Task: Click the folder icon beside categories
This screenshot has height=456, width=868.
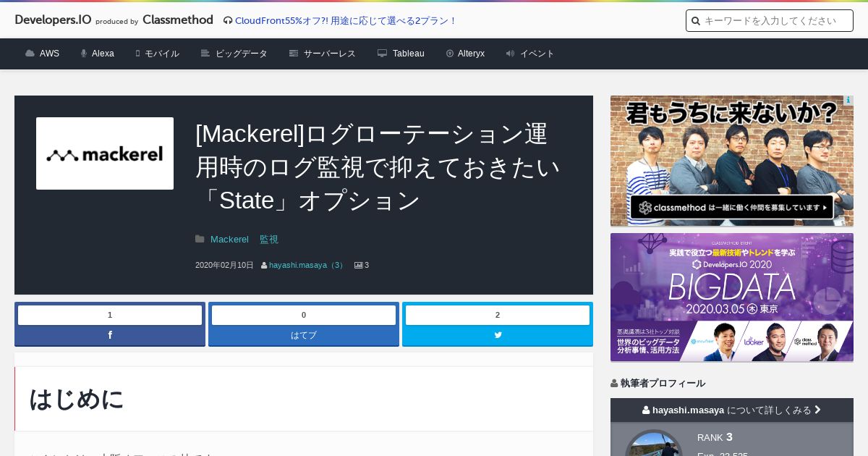Action: pyautogui.click(x=200, y=239)
